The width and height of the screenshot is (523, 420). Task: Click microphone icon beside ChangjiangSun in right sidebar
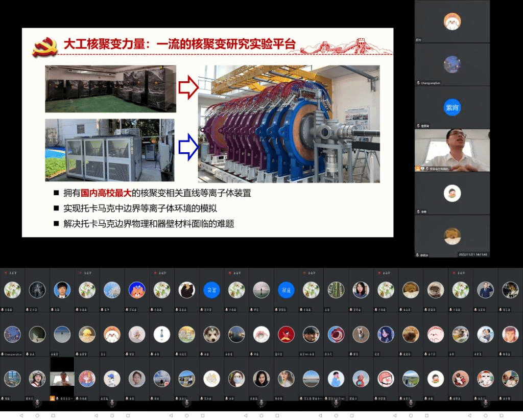coord(418,82)
